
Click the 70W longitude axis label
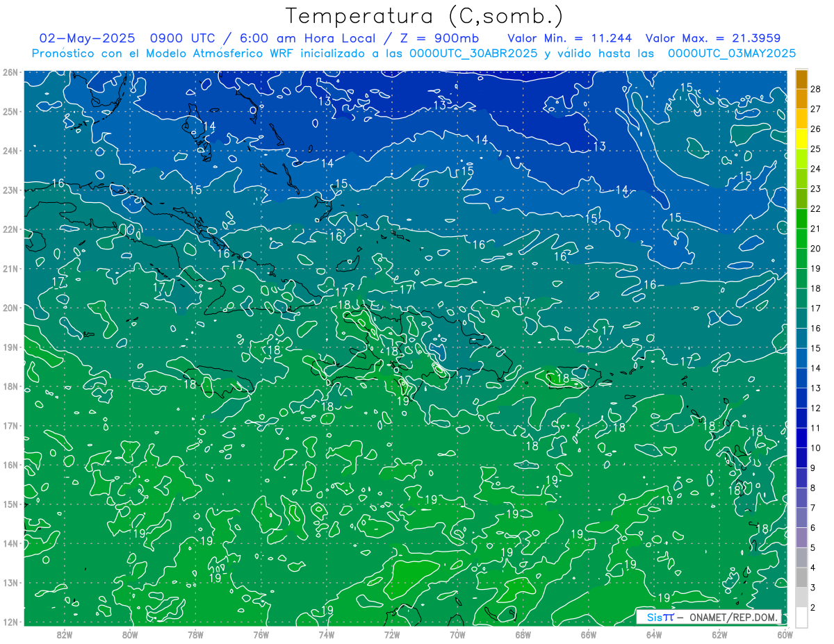point(457,634)
